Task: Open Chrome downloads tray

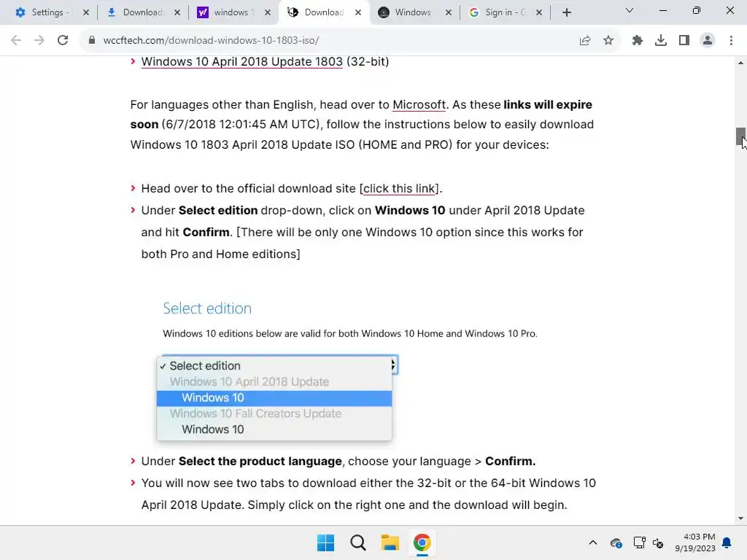Action: 661,41
